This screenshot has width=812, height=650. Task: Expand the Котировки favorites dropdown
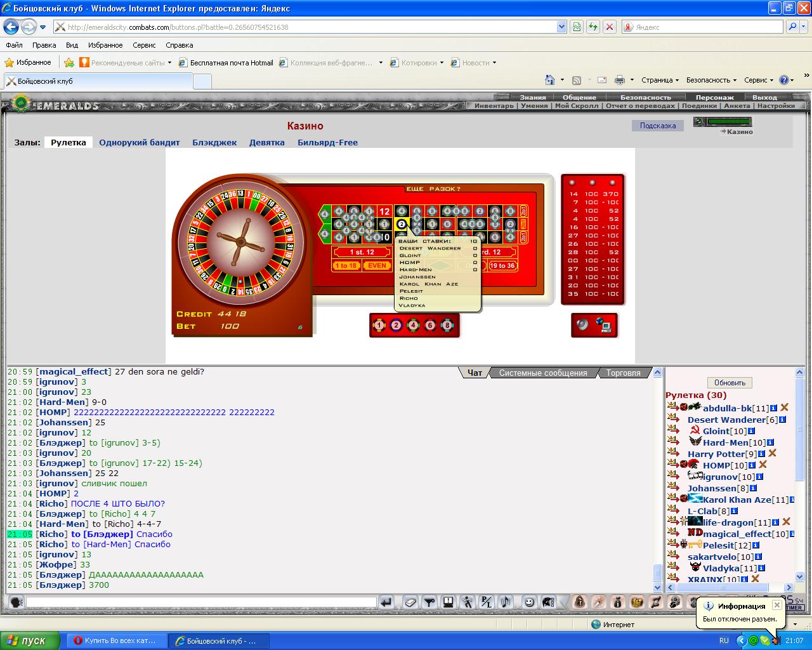click(442, 63)
